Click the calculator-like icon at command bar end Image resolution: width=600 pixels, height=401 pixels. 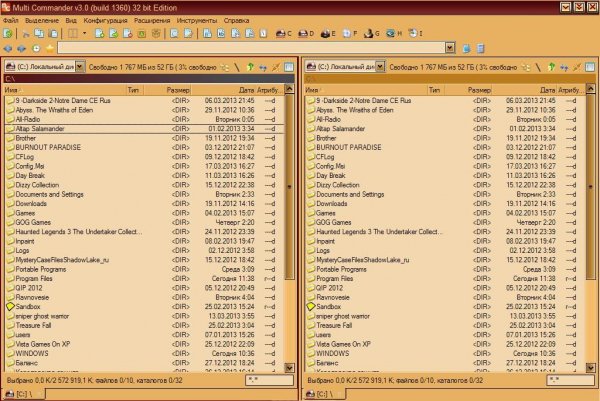pos(481,48)
